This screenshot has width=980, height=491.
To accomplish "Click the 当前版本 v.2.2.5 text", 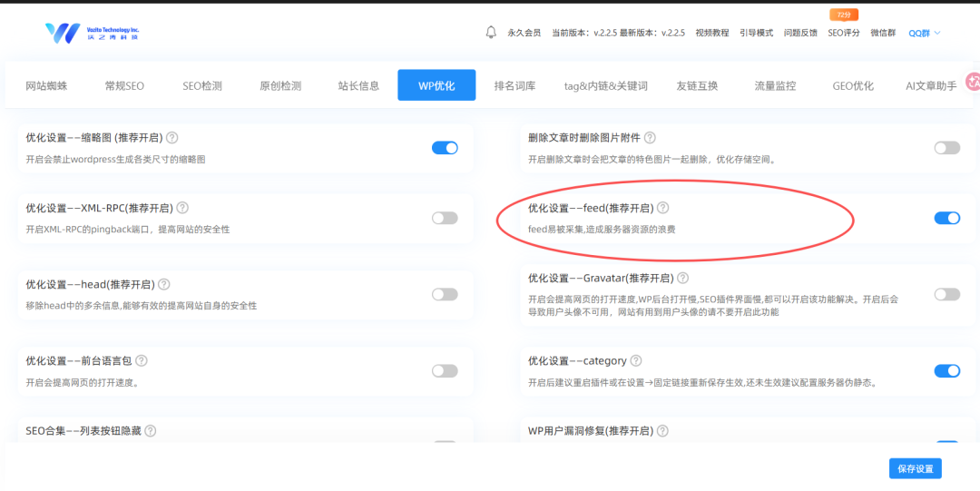I will click(584, 34).
